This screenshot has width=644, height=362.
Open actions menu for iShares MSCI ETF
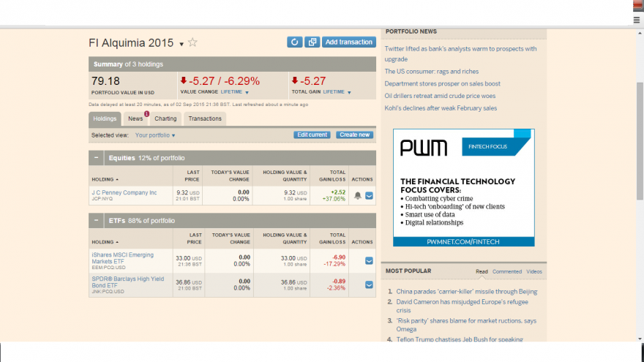(x=369, y=260)
